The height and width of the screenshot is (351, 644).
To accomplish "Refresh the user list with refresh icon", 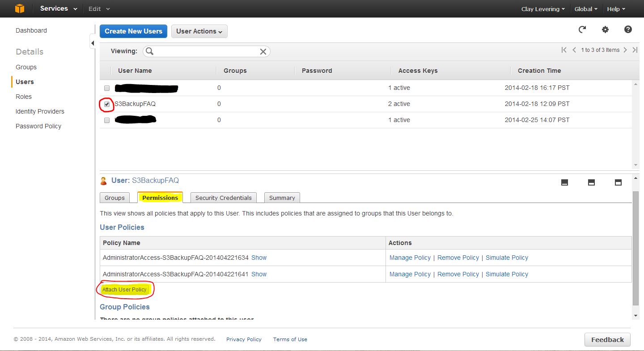I will [x=582, y=30].
